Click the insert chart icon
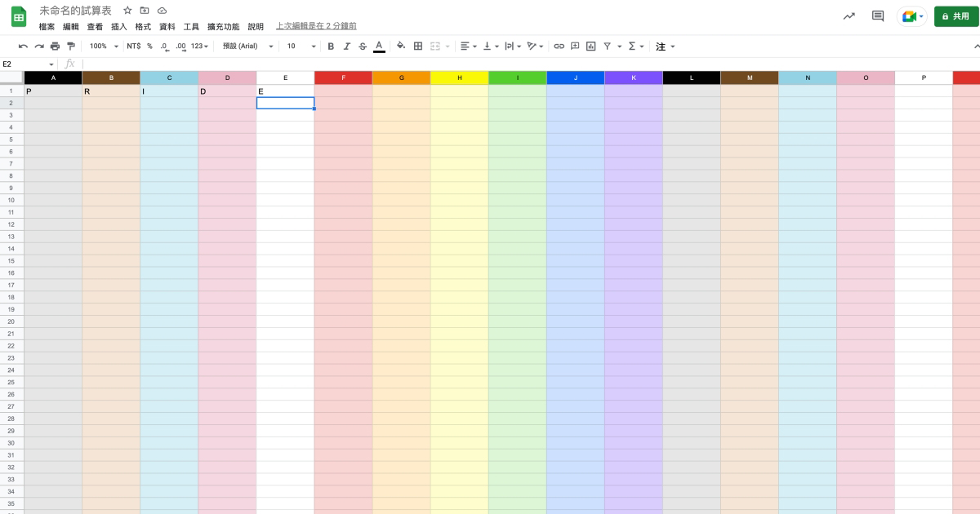 tap(591, 47)
